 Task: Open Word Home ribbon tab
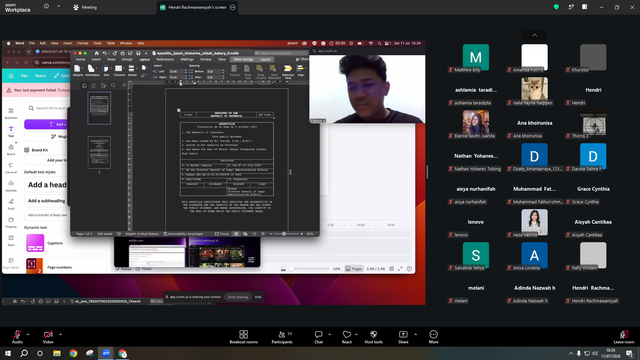point(80,60)
